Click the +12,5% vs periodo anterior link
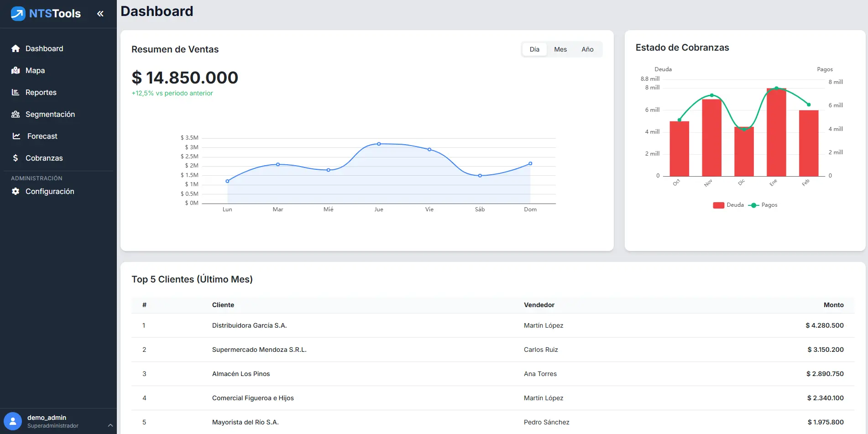The image size is (868, 434). 172,93
